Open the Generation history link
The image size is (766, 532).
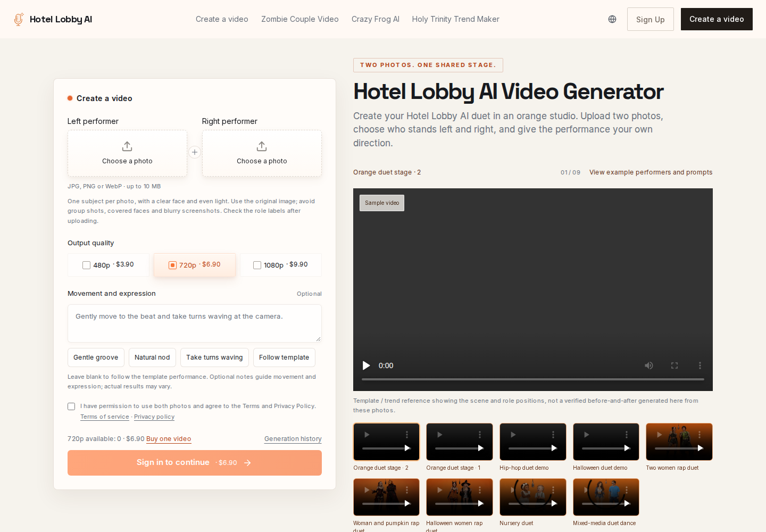click(x=293, y=439)
